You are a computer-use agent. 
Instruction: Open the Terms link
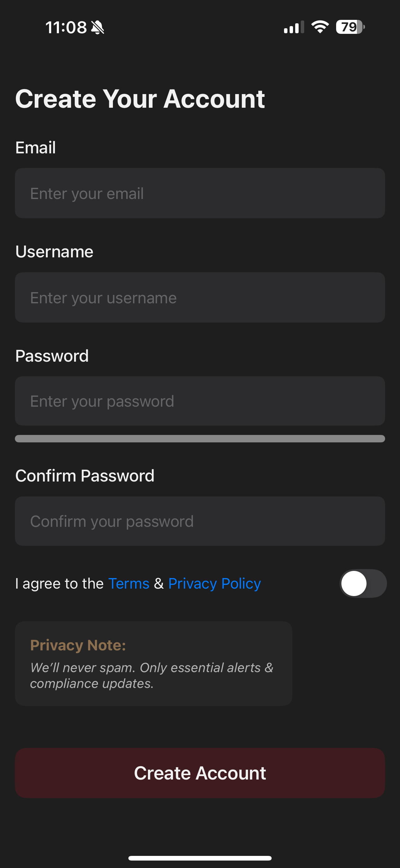click(x=129, y=584)
